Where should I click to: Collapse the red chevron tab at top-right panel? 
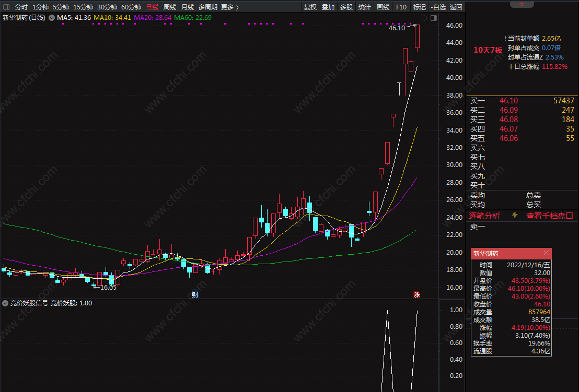click(x=522, y=4)
